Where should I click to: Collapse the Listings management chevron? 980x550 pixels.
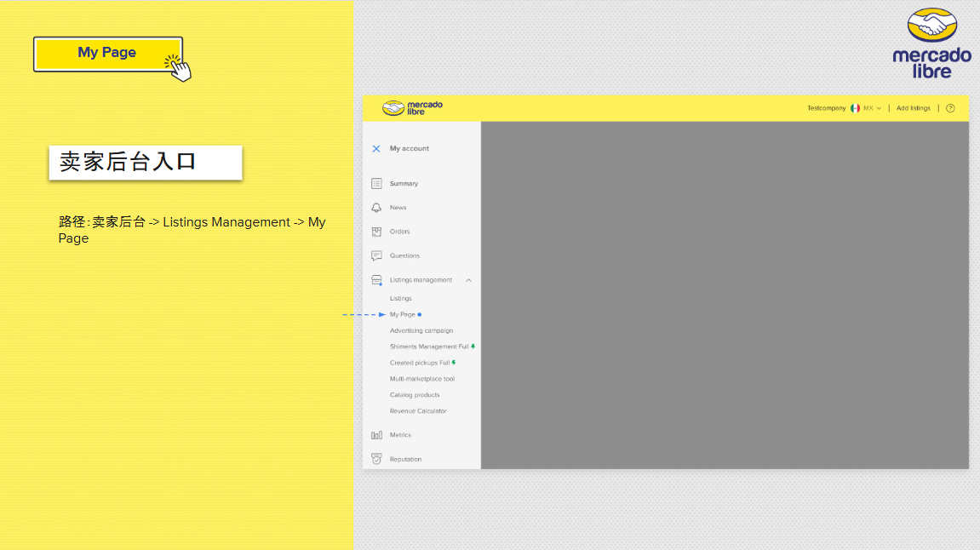[468, 280]
